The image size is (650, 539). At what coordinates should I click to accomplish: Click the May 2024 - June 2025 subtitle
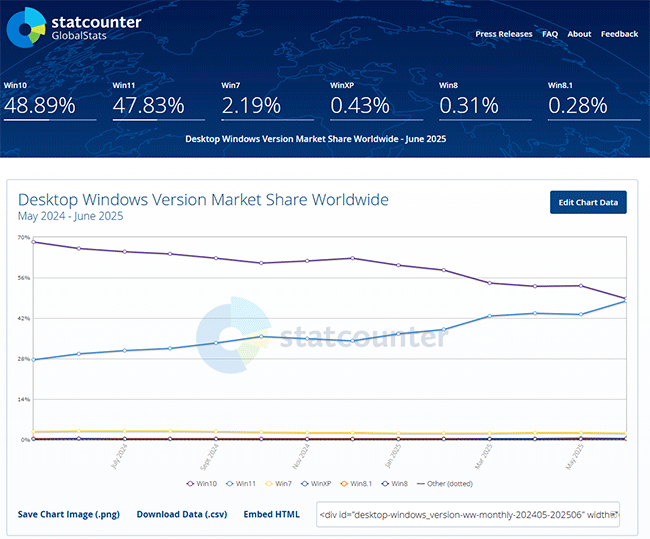70,216
